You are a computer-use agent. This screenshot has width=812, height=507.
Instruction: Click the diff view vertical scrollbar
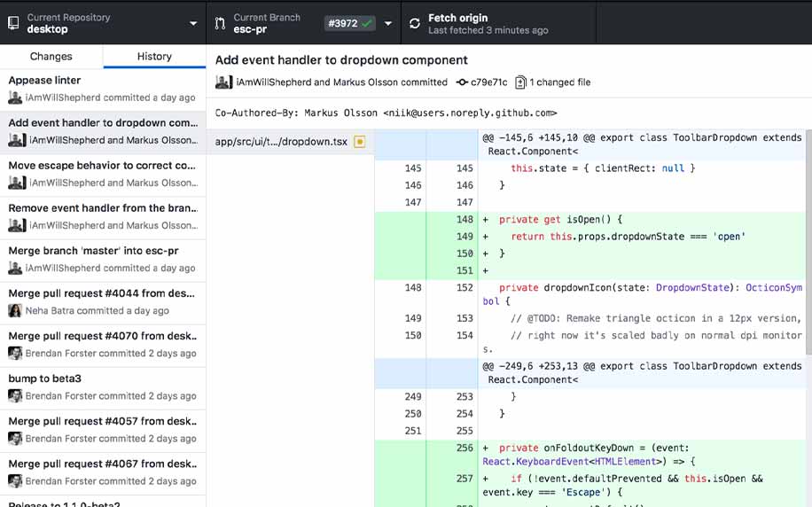coord(808,239)
